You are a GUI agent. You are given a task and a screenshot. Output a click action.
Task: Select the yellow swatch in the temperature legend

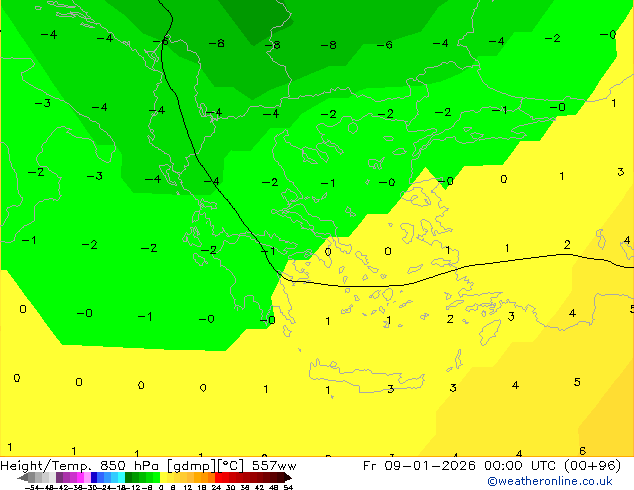[163, 477]
